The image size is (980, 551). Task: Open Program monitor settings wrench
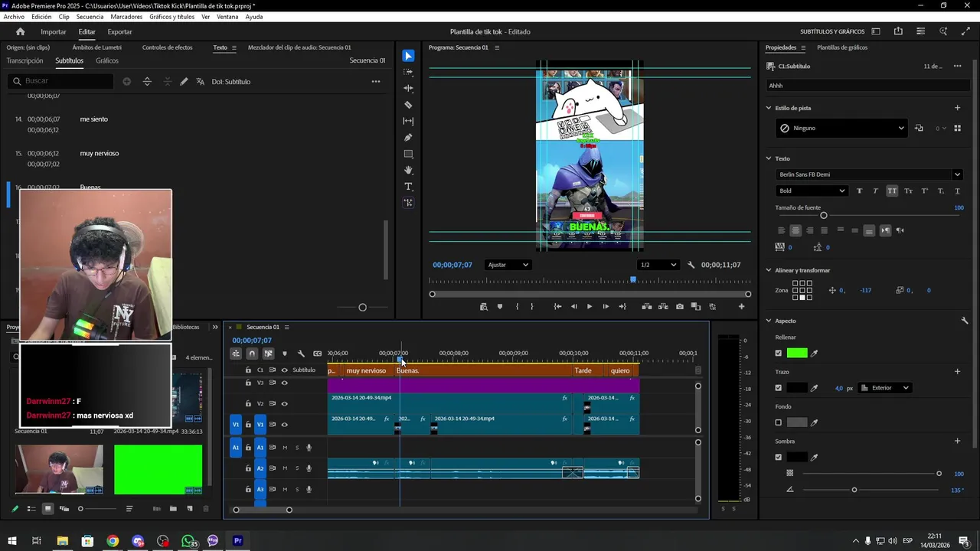691,265
